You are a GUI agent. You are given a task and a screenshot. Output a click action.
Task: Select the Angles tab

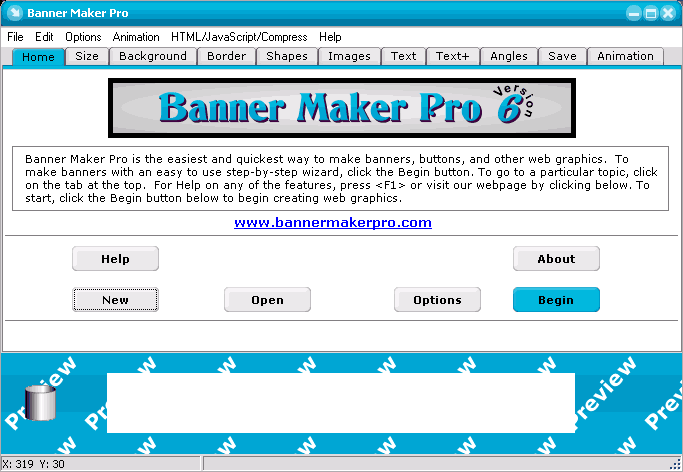509,57
